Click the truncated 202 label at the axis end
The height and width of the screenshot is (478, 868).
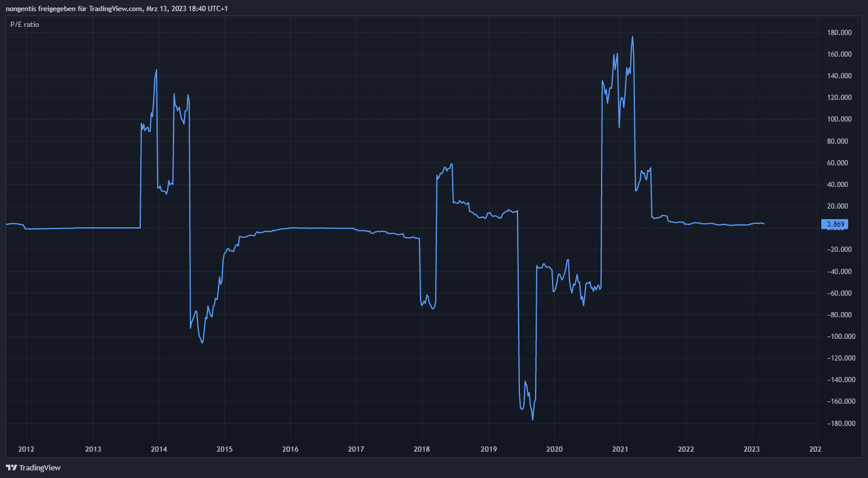(815, 449)
